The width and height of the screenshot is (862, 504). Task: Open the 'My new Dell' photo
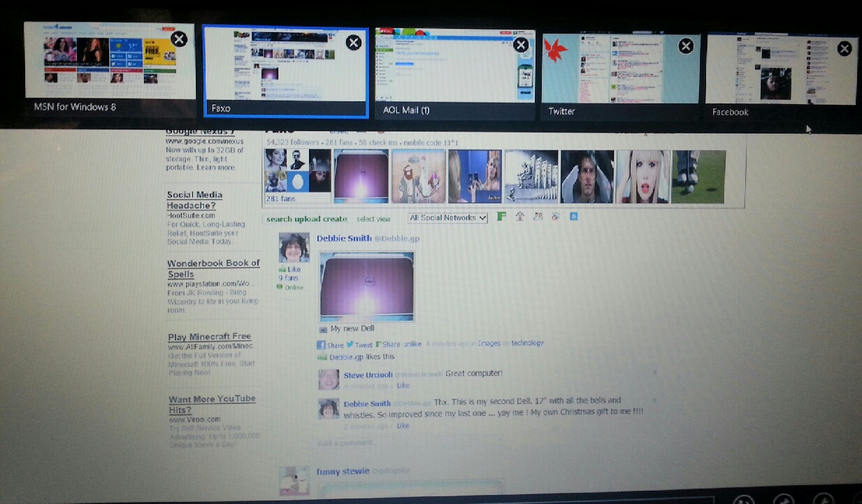(367, 286)
